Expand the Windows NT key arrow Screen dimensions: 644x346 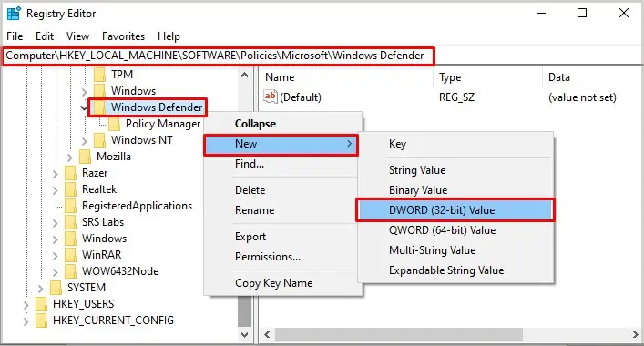tap(84, 141)
